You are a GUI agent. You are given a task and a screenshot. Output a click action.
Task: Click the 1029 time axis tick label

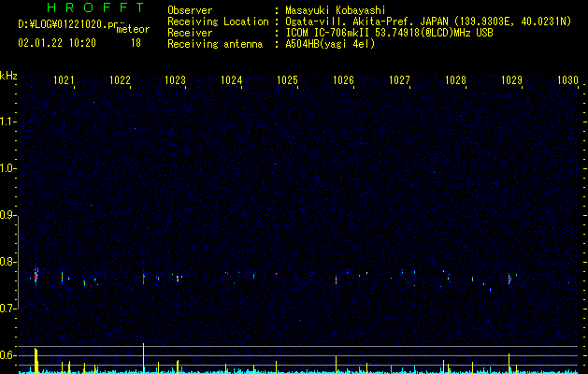pyautogui.click(x=511, y=80)
